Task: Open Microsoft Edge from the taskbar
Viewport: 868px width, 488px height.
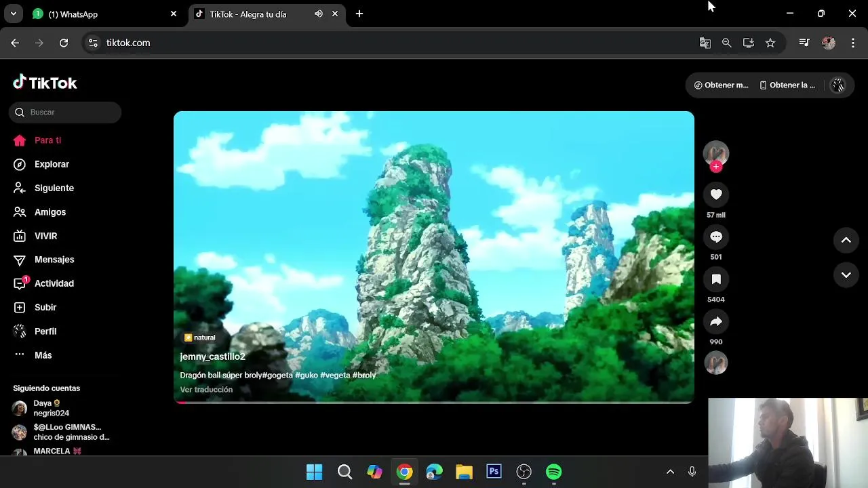Action: 434,472
